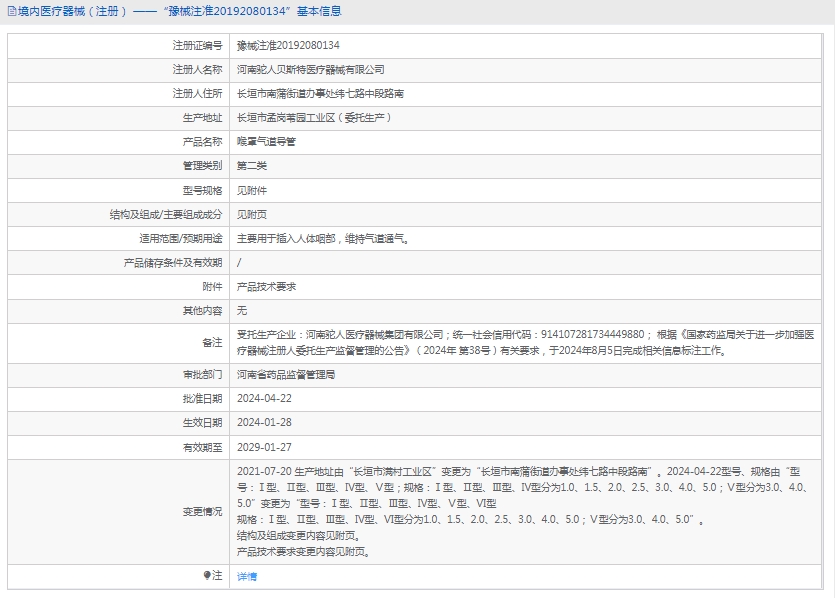Click the 注册人住所 address value
This screenshot has width=837, height=598.
pyautogui.click(x=320, y=94)
